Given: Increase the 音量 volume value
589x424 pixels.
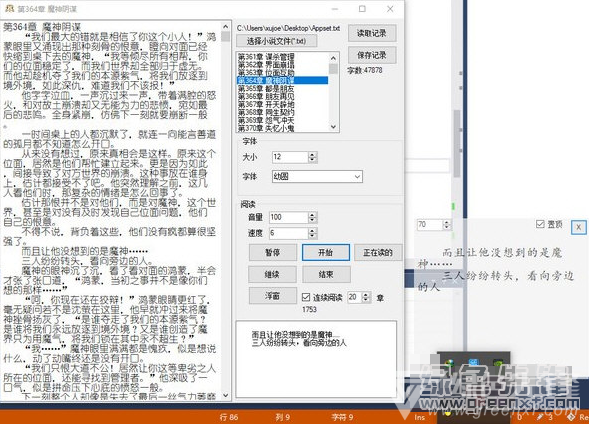Looking at the screenshot, I should pos(313,214).
